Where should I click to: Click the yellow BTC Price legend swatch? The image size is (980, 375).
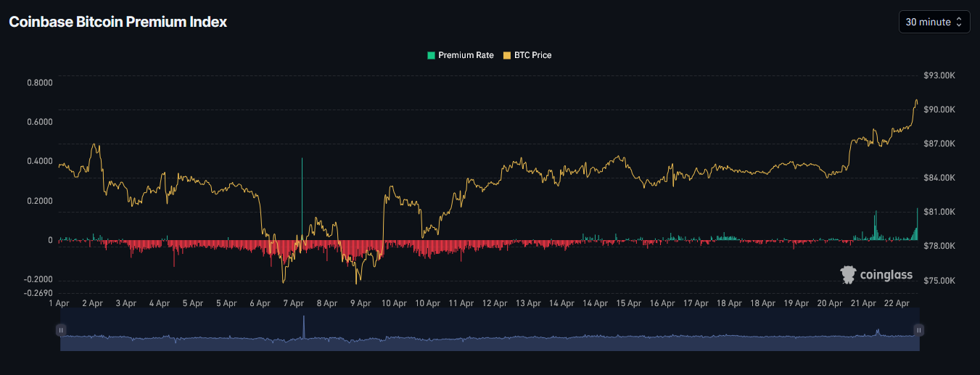[x=507, y=55]
